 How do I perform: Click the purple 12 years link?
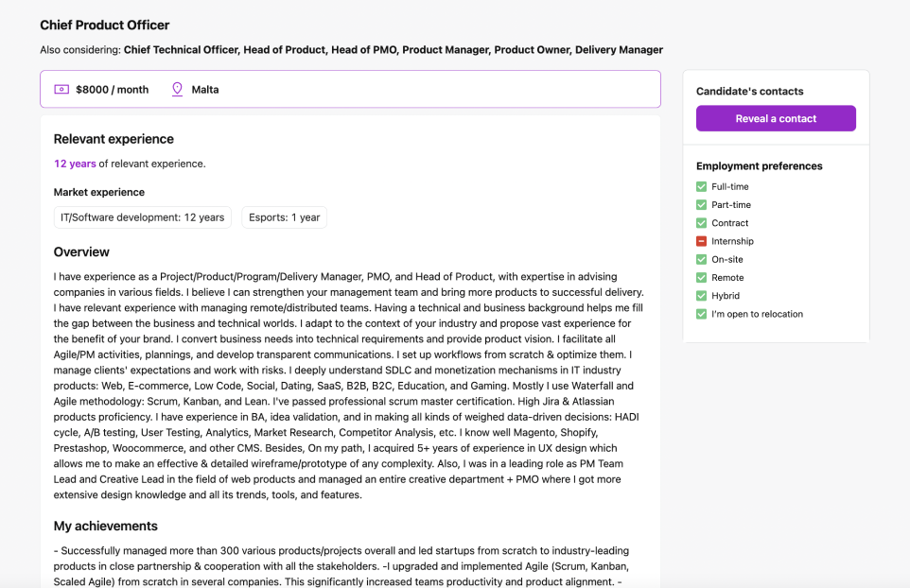pos(75,164)
